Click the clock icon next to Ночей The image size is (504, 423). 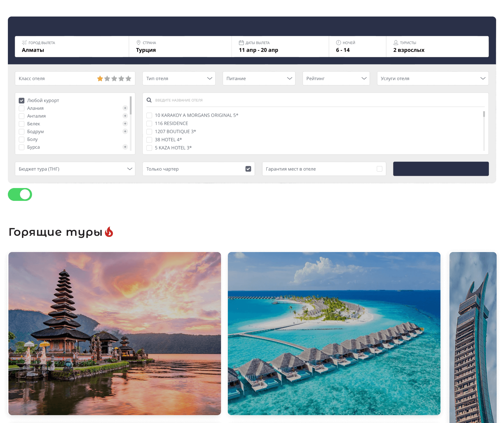339,42
